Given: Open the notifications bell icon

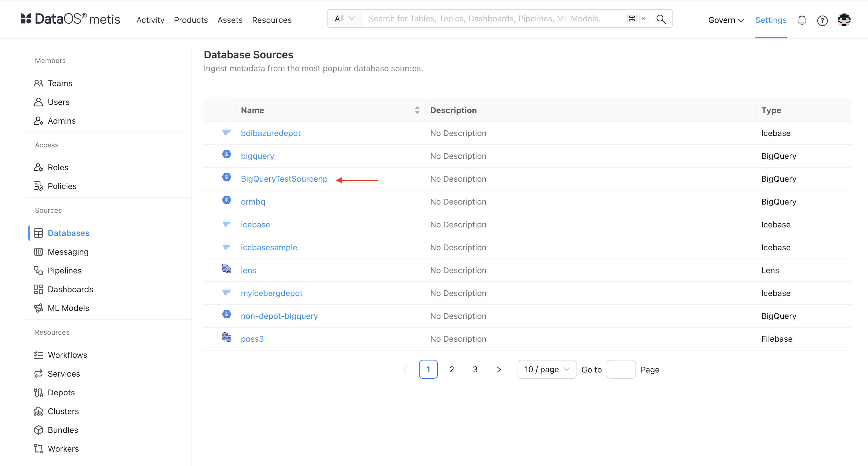Looking at the screenshot, I should 802,20.
